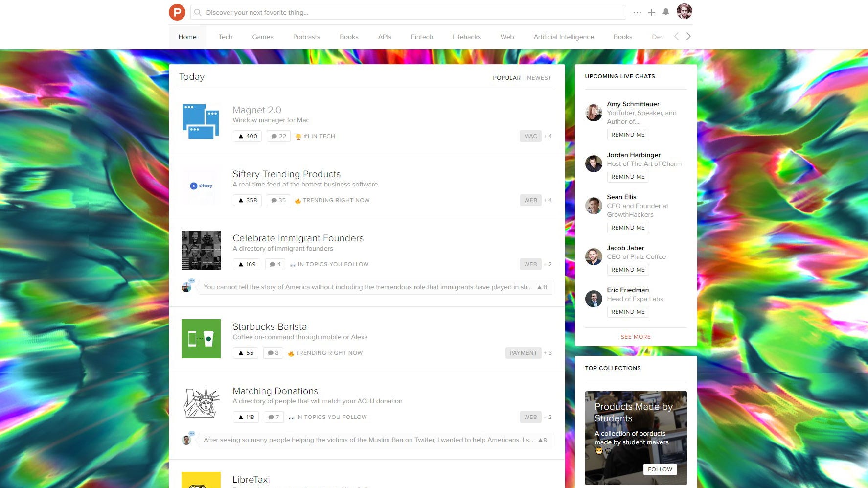The image size is (868, 488).
Task: Sort today's list by Newest
Action: [539, 78]
